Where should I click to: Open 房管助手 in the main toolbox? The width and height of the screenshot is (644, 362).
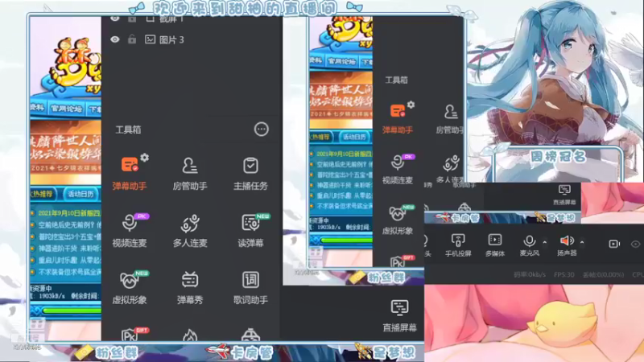tap(190, 173)
